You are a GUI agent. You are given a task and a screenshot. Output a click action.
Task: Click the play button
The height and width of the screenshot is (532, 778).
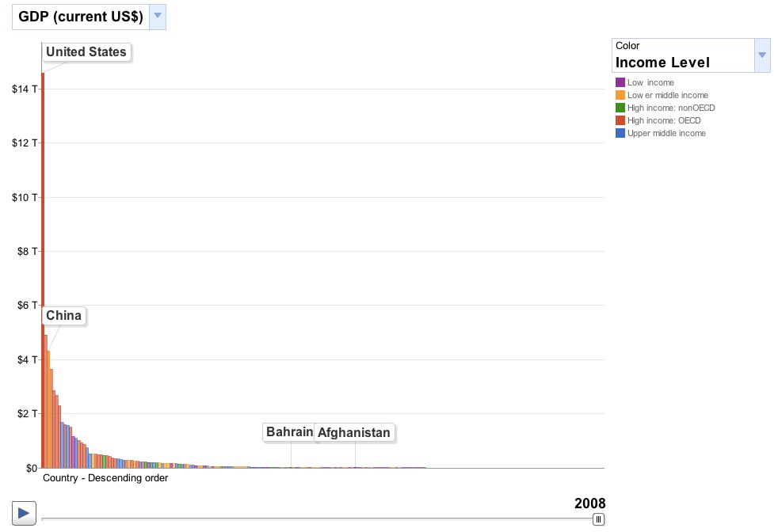pyautogui.click(x=24, y=512)
